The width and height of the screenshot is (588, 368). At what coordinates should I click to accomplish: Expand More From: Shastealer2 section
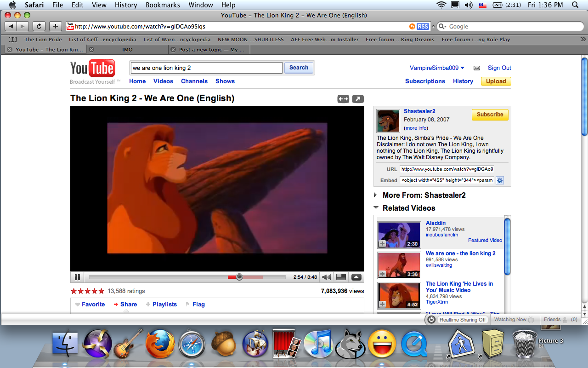click(376, 195)
